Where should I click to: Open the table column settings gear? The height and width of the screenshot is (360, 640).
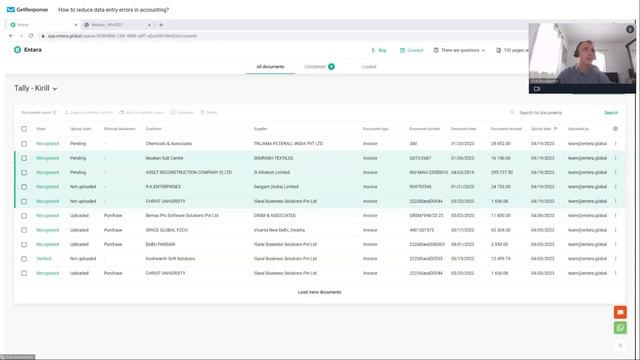coord(616,129)
